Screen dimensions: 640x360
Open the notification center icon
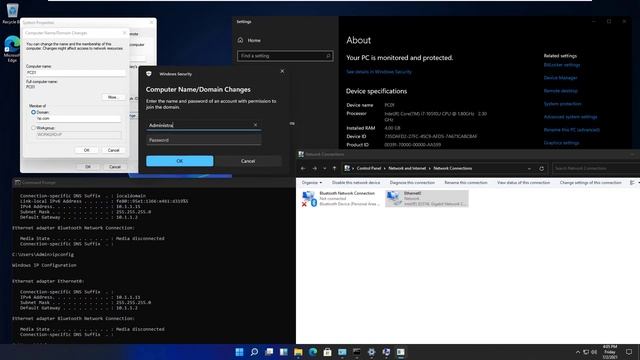(629, 352)
